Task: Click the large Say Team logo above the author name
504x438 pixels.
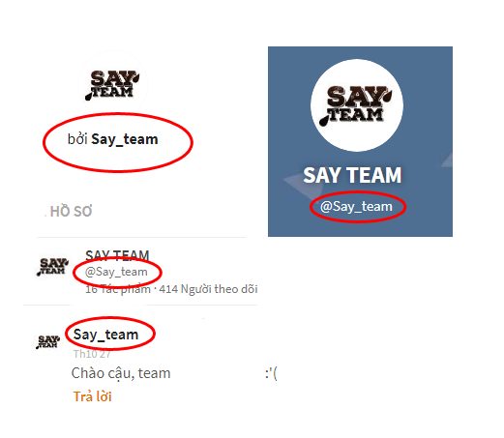Action: click(x=112, y=84)
